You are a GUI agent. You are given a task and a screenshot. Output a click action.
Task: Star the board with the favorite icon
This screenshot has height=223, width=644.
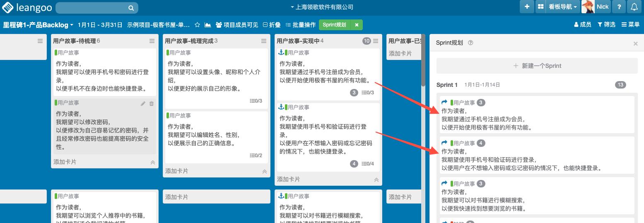coord(198,25)
